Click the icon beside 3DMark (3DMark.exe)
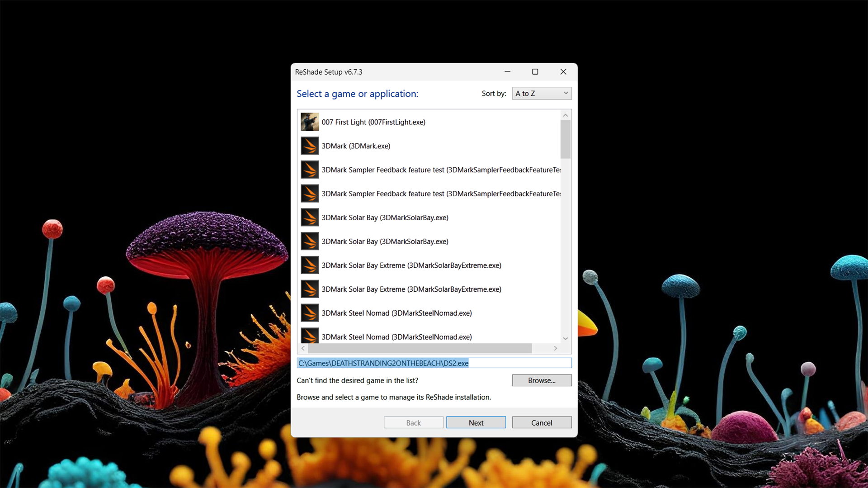The width and height of the screenshot is (868, 488). pyautogui.click(x=310, y=146)
